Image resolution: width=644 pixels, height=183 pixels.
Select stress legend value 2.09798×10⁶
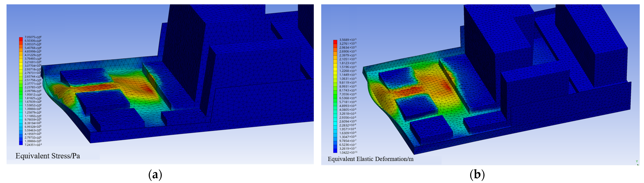(33, 91)
